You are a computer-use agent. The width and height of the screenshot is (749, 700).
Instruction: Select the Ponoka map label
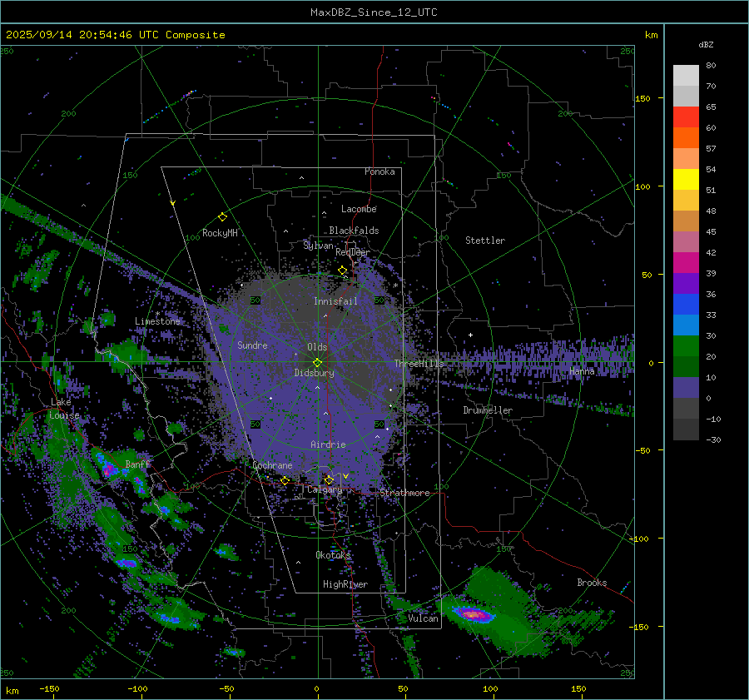pyautogui.click(x=379, y=171)
